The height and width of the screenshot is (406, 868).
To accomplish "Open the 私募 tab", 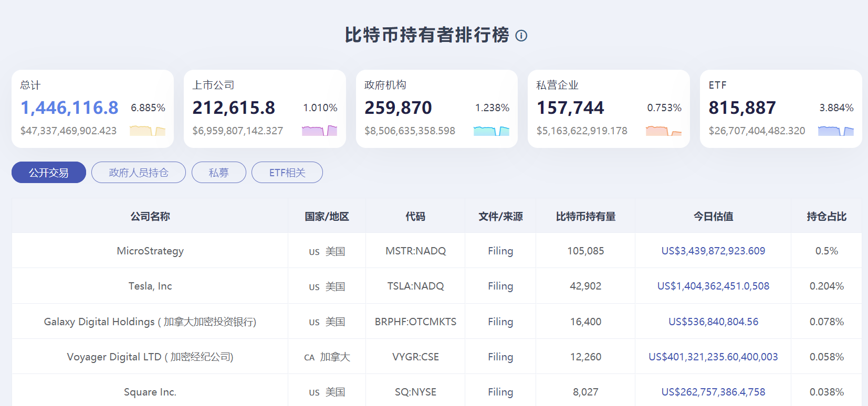I will click(219, 173).
